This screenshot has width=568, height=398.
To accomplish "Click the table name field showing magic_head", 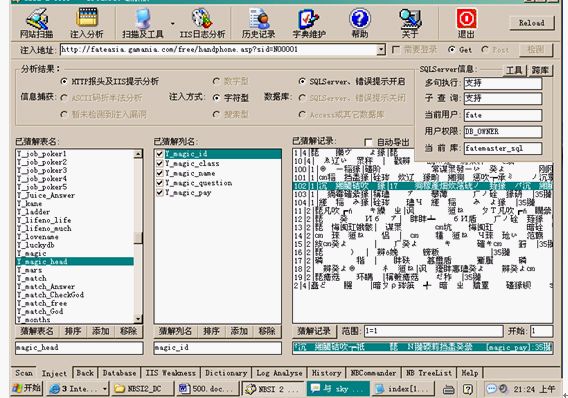I will [79, 348].
